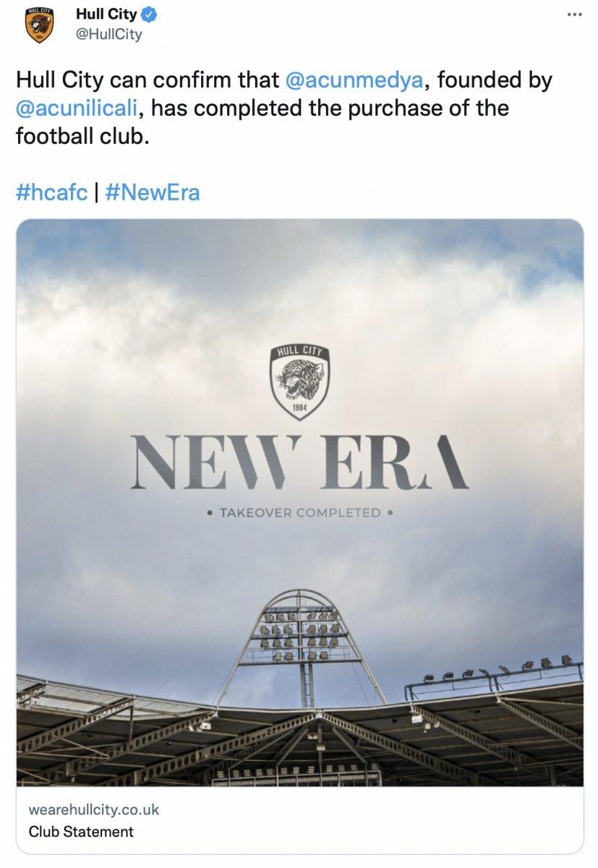The width and height of the screenshot is (598, 868).
Task: Open the Club Statement card title
Action: [x=81, y=832]
